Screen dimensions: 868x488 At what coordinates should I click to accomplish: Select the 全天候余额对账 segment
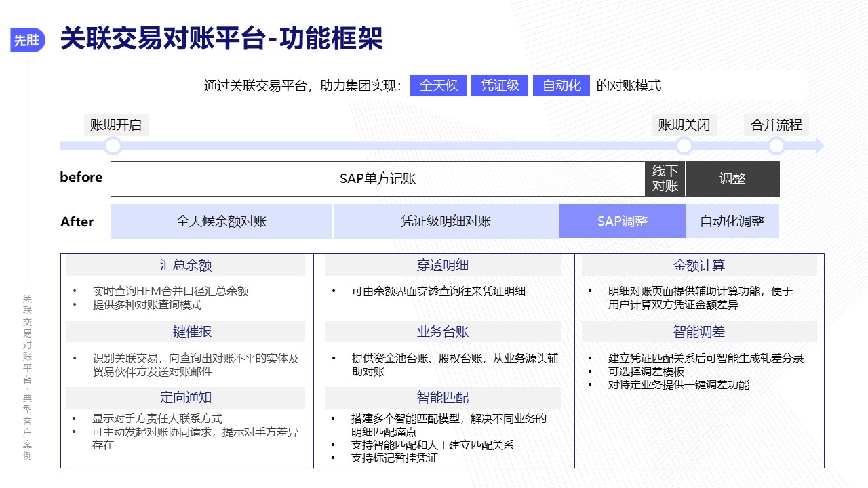click(x=222, y=221)
